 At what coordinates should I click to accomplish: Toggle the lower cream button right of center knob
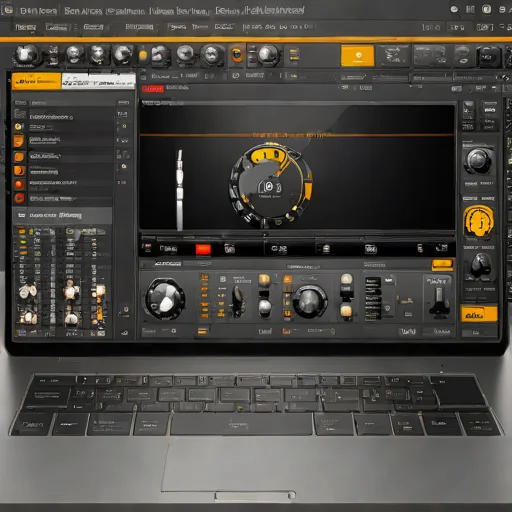pos(346,311)
